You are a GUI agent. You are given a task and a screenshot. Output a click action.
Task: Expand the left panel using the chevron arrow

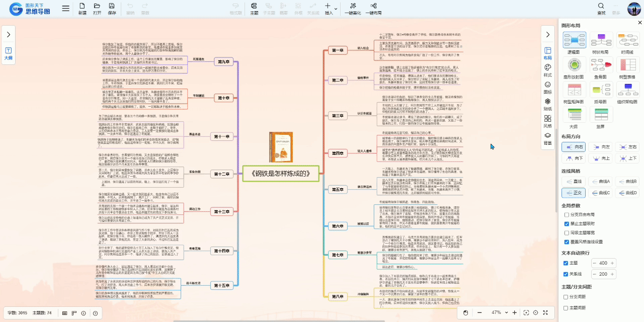click(x=9, y=34)
